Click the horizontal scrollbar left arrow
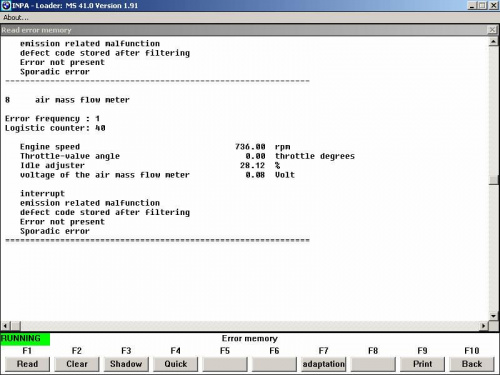 [x=5, y=326]
